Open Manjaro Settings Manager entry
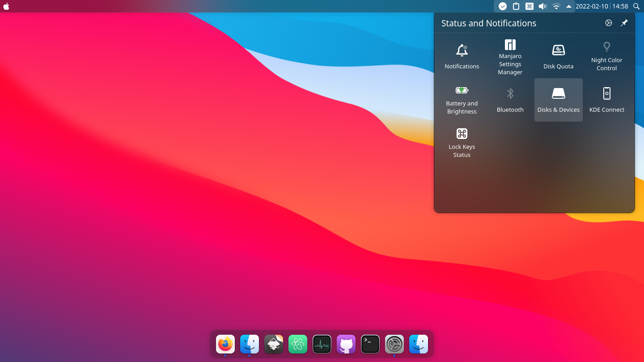Image resolution: width=644 pixels, height=362 pixels. click(x=510, y=56)
